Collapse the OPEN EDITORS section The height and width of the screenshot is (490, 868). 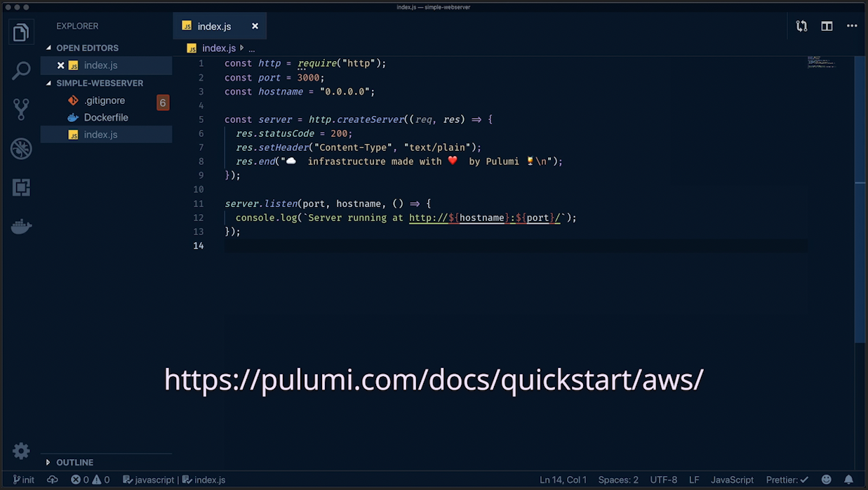(x=87, y=48)
